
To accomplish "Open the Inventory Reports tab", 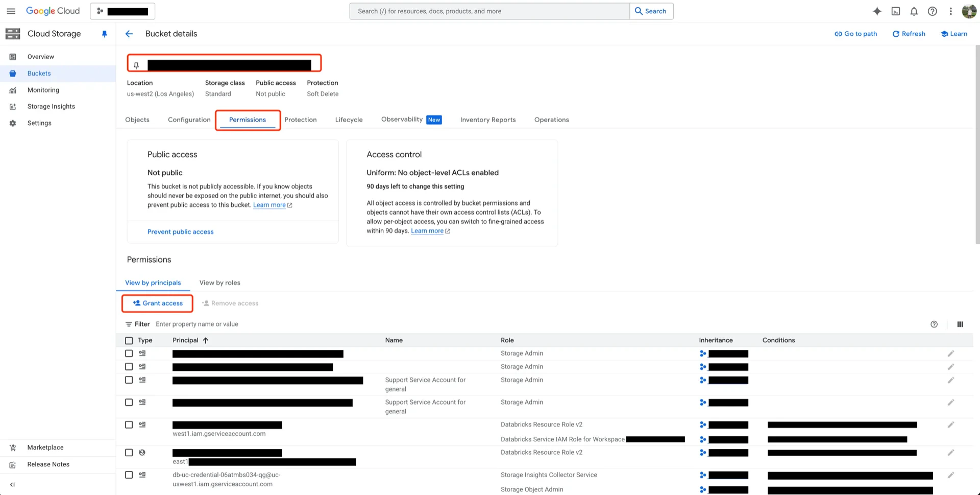I will pos(488,120).
